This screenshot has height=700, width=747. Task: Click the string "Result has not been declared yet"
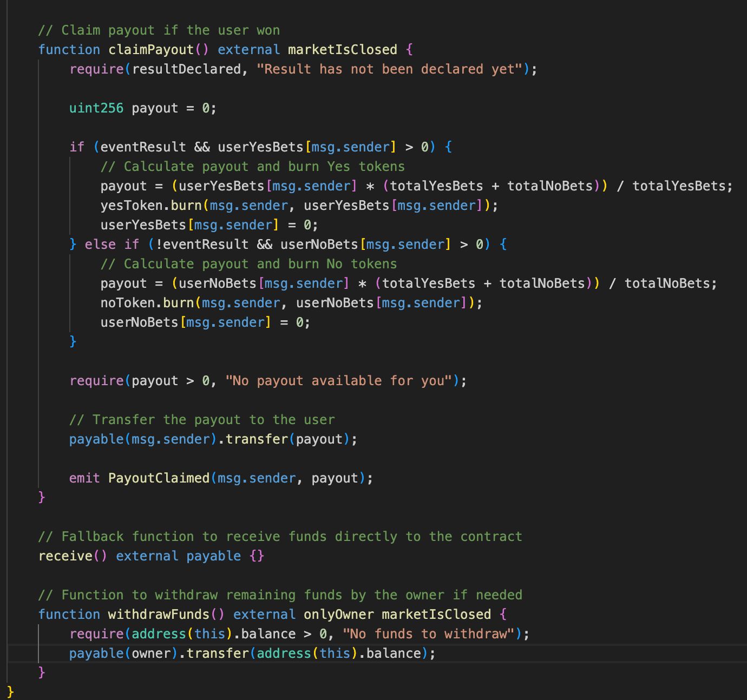389,69
